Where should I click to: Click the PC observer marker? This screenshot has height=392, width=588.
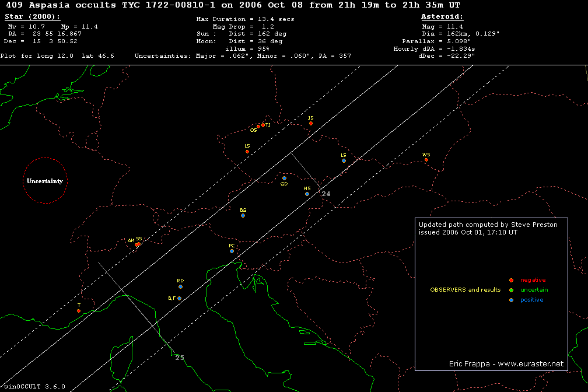click(232, 251)
